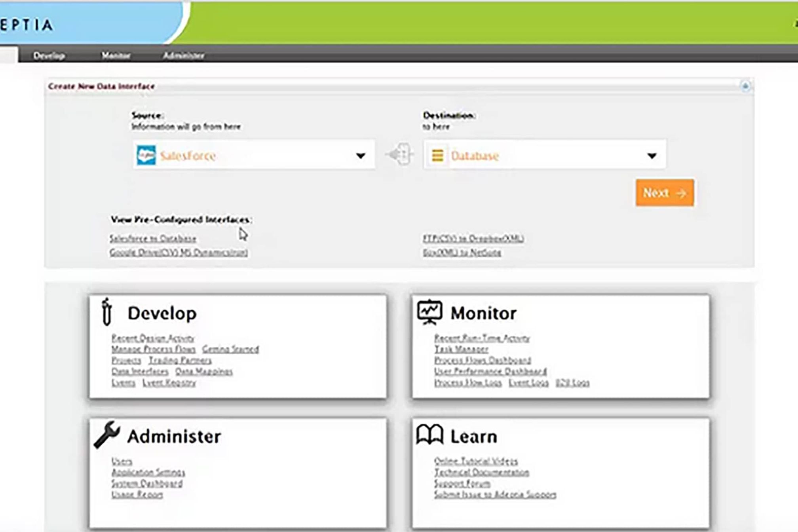The image size is (798, 532).
Task: Click the Administer wrench icon
Action: [x=107, y=434]
